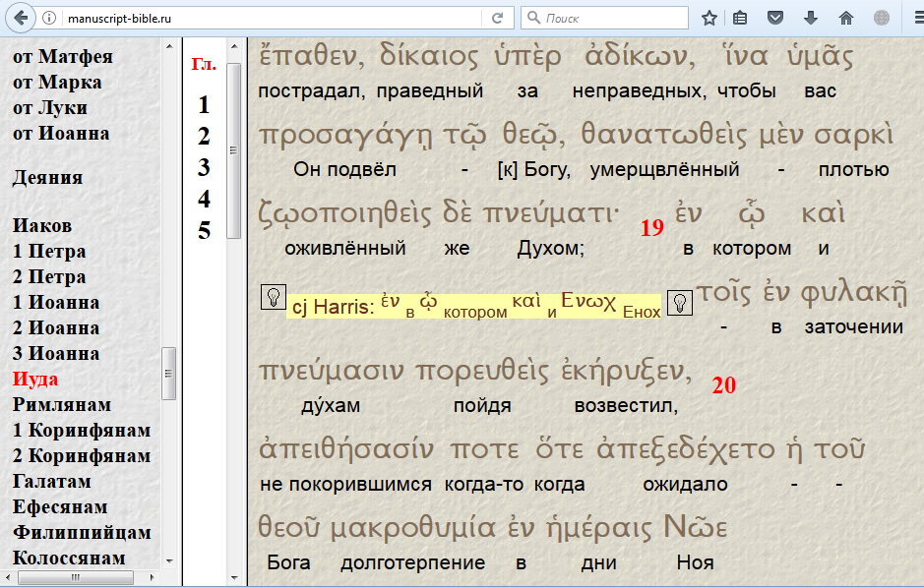Click the Pocket save icon
The width and height of the screenshot is (924, 588).
click(775, 18)
